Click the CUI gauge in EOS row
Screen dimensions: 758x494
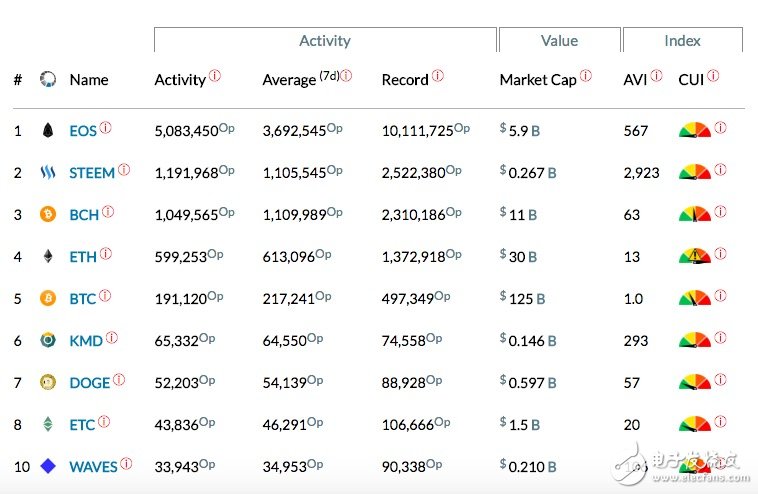coord(695,130)
